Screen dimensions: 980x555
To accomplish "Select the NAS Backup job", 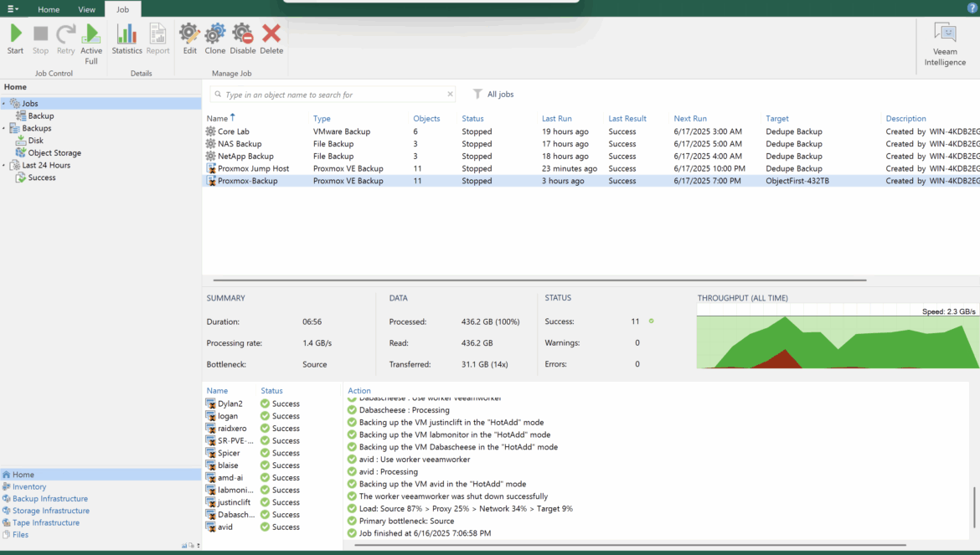I will click(x=591, y=144).
